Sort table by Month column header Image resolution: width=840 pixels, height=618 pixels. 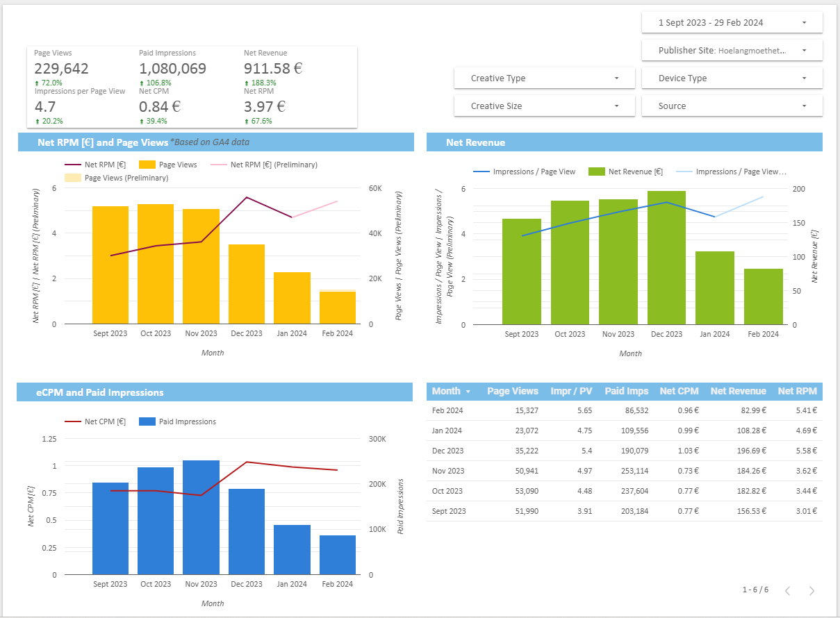(446, 391)
